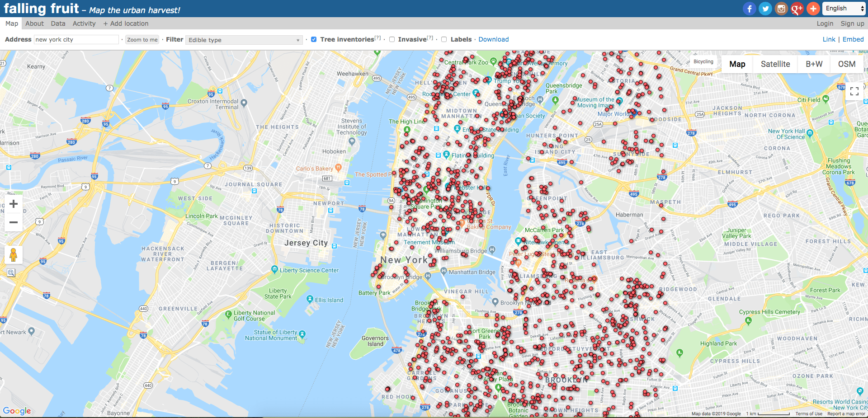Click the New York Hall of Science marker

(810, 133)
